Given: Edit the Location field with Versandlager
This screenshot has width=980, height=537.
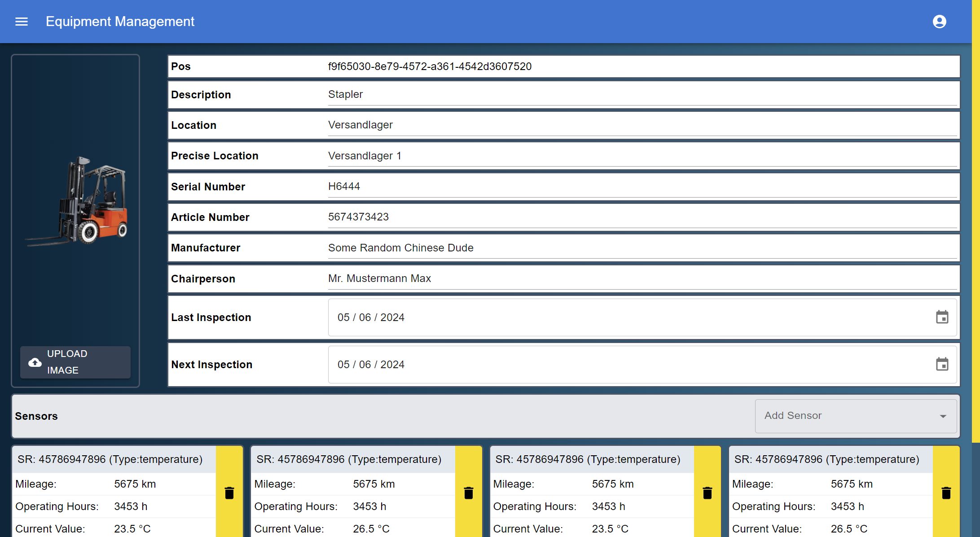Looking at the screenshot, I should tap(642, 125).
